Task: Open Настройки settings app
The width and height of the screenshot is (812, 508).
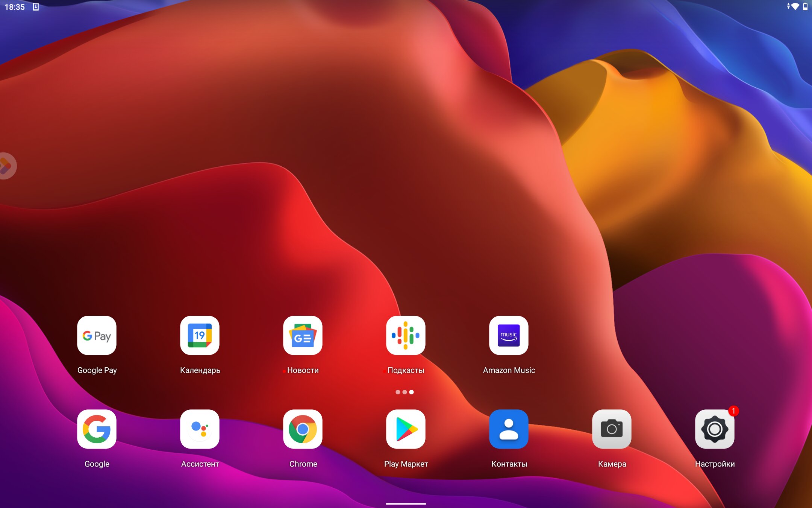Action: (715, 429)
